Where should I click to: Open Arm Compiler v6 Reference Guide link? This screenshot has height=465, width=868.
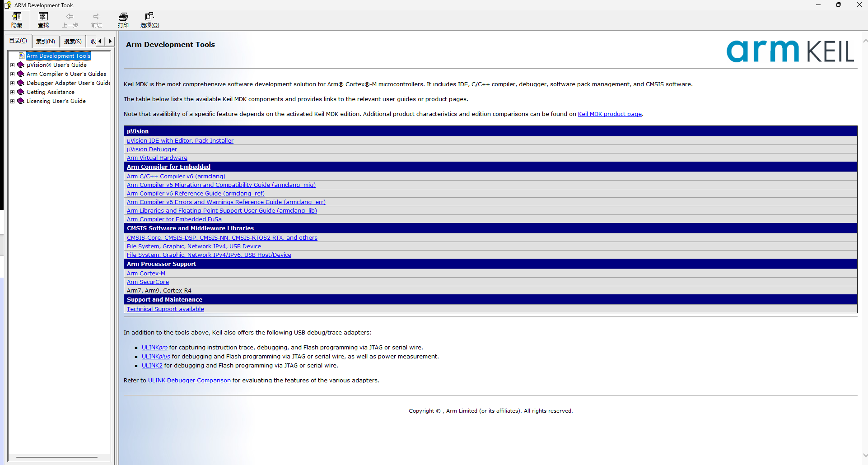[x=196, y=194]
